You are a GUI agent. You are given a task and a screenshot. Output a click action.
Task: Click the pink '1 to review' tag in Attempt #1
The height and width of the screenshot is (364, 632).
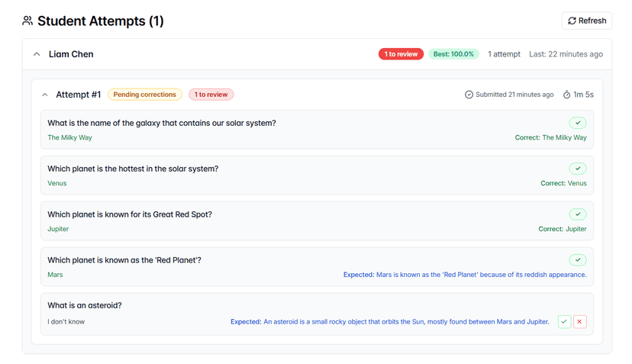[x=211, y=95]
